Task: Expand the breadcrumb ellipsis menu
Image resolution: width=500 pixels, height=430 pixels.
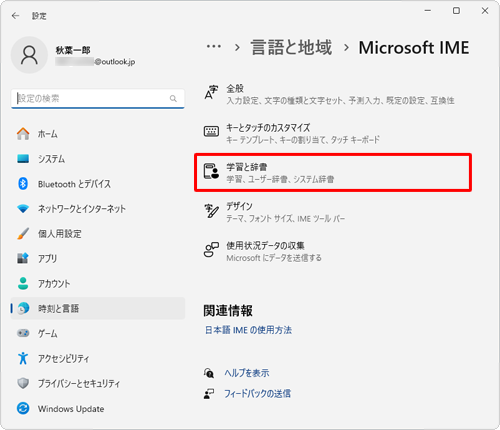Action: [214, 46]
